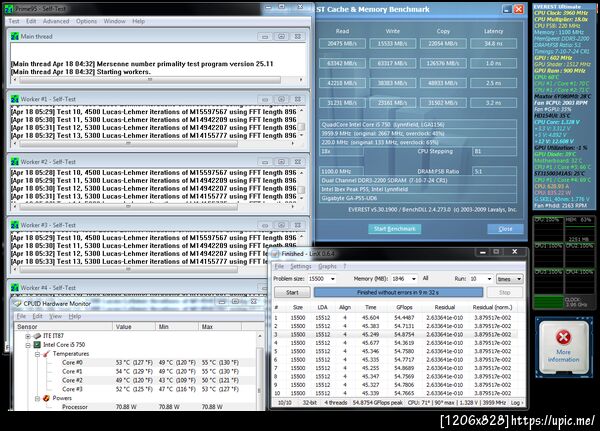Collapse the Intel Core i5 750 node
Viewport: 600px width, 431px height.
coord(28,345)
